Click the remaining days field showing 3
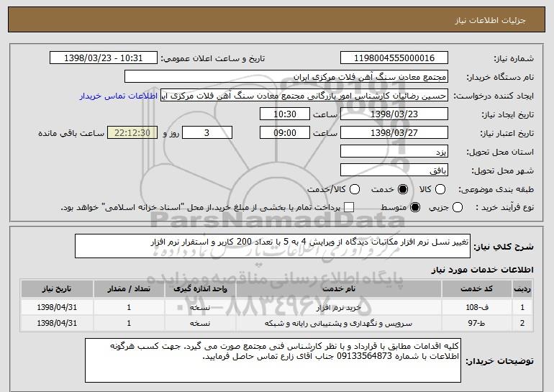 pyautogui.click(x=207, y=133)
